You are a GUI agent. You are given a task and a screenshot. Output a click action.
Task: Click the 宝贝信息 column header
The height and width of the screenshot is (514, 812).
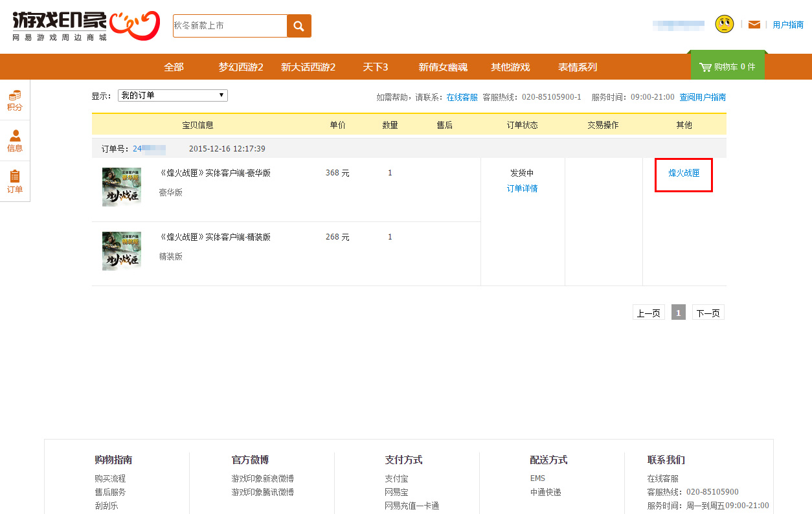[197, 125]
